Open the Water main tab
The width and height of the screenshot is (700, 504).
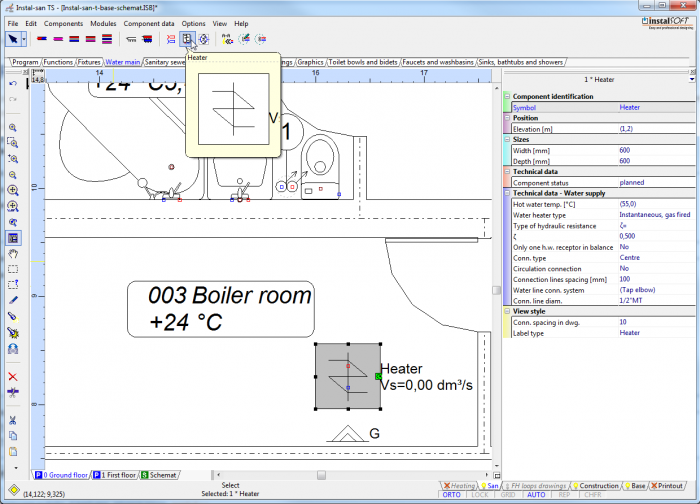[123, 61]
